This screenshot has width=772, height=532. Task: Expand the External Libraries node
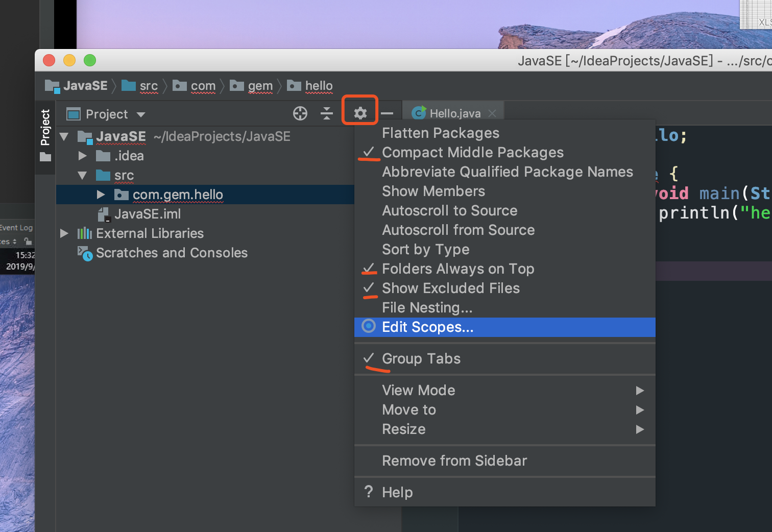coord(64,233)
